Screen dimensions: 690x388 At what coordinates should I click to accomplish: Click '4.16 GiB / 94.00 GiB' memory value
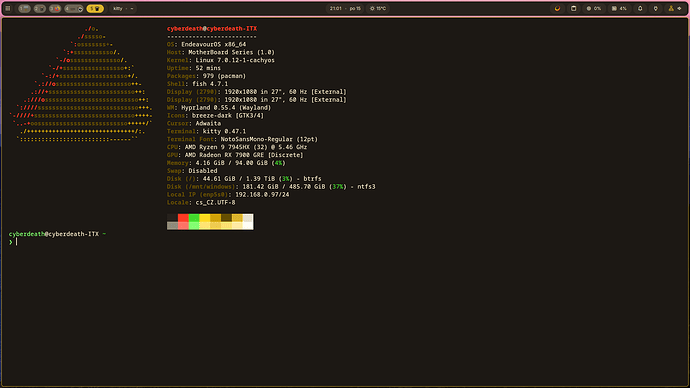click(x=231, y=163)
